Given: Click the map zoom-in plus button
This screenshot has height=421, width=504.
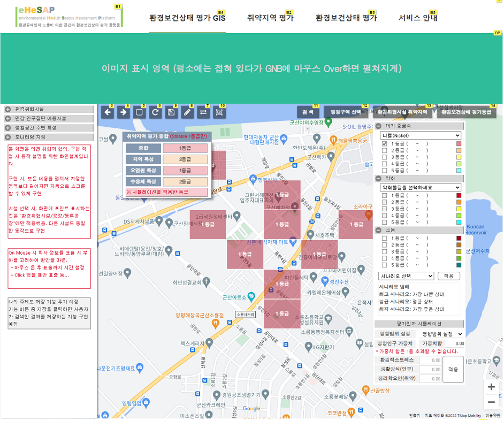Looking at the screenshot, I should 491,387.
